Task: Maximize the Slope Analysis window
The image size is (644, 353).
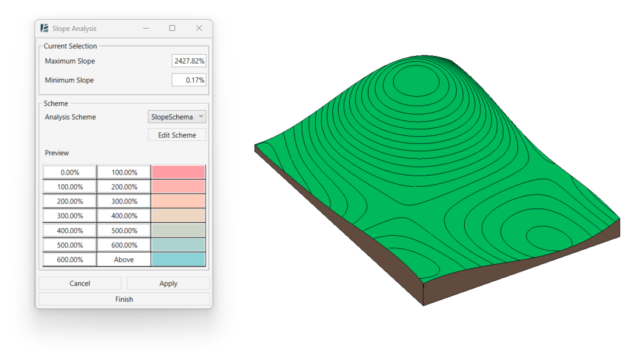Action: coord(172,28)
